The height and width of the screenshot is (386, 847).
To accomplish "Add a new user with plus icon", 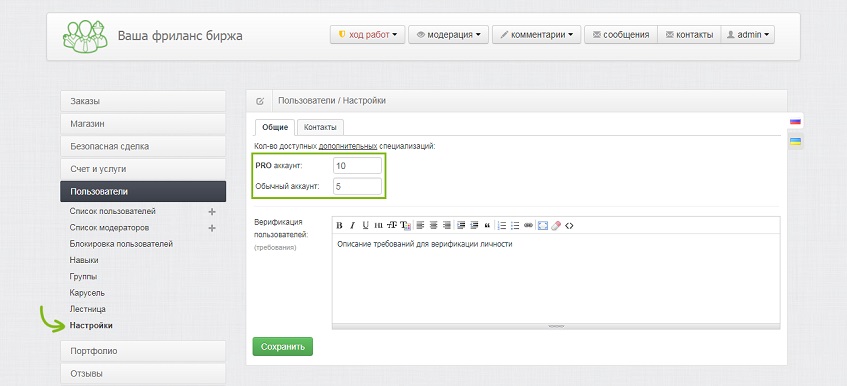I will pyautogui.click(x=212, y=212).
